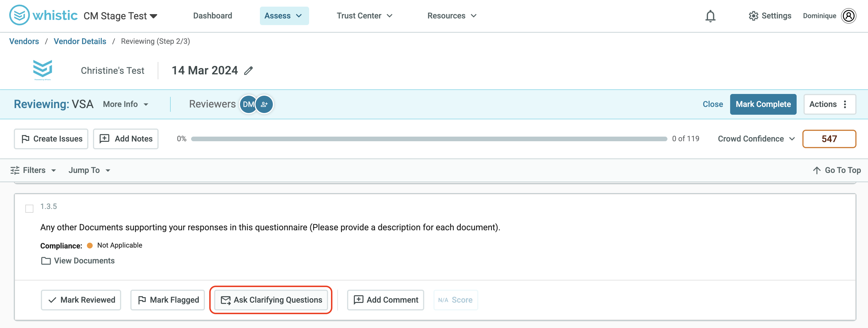Open the Assess menu
868x328 pixels.
coord(284,16)
